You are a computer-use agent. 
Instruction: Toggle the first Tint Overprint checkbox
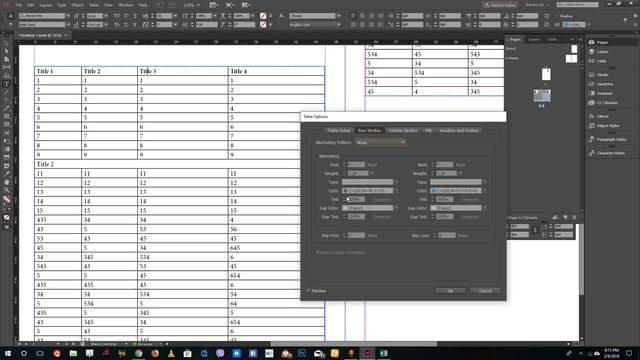pyautogui.click(x=371, y=199)
